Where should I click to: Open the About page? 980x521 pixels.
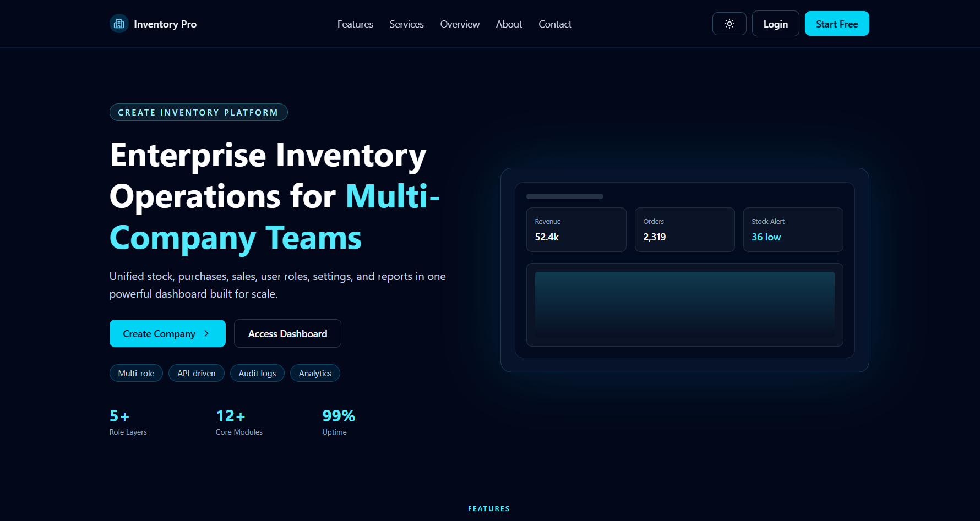508,24
